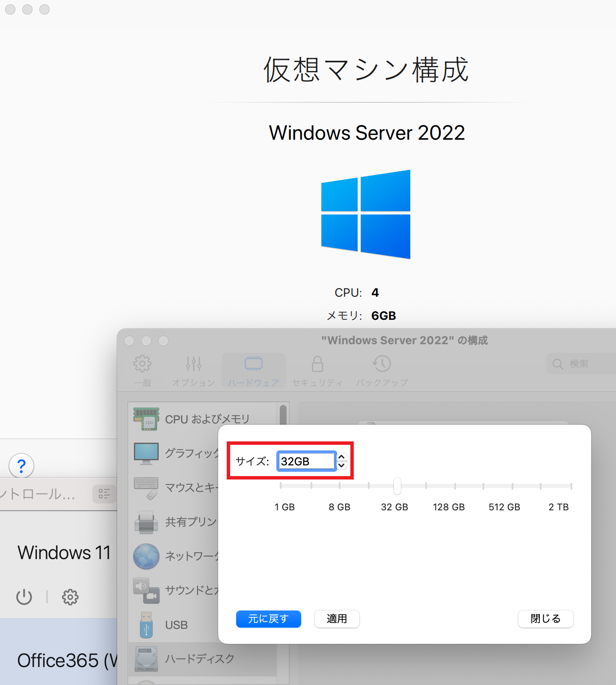Click the network globe icon
616x685 pixels.
[x=146, y=556]
